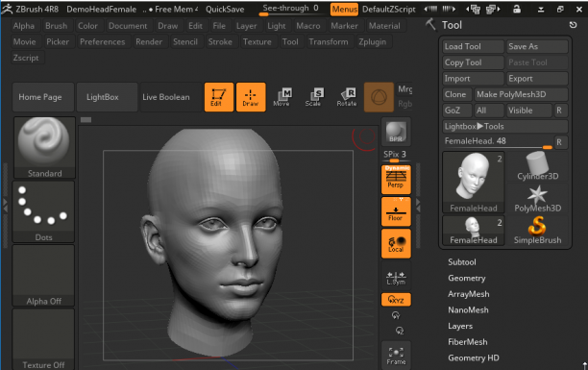Open the Preferences menu
Screen dimensions: 588x370
[103, 41]
